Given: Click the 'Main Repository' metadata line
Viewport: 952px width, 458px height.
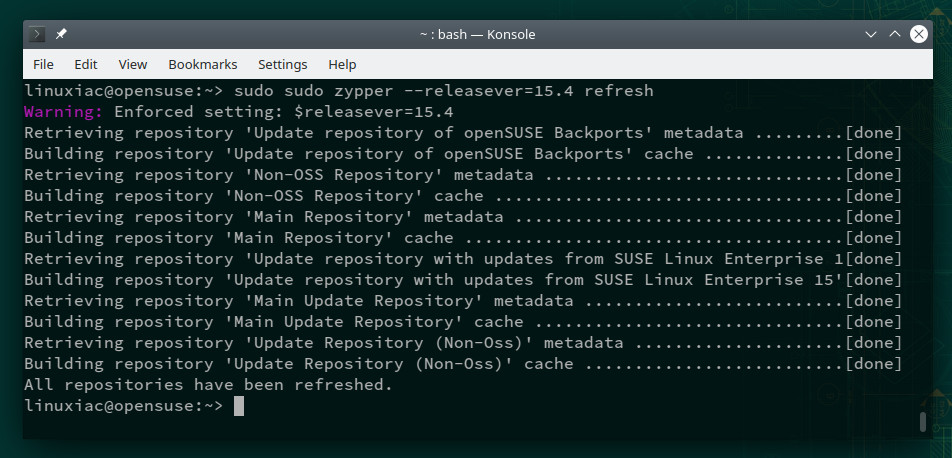Looking at the screenshot, I should click(x=463, y=217).
